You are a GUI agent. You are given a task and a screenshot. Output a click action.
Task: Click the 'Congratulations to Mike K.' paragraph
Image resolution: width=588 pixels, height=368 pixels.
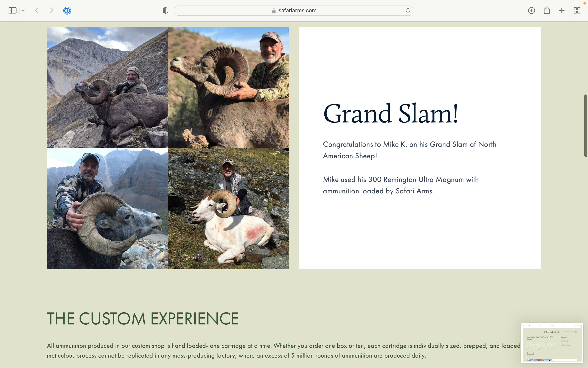[410, 150]
